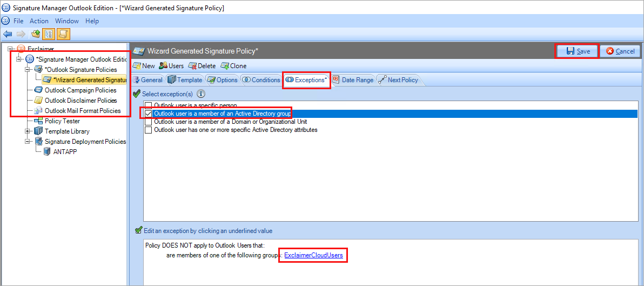The image size is (644, 286).
Task: Open the Users toolbar icon
Action: [163, 66]
